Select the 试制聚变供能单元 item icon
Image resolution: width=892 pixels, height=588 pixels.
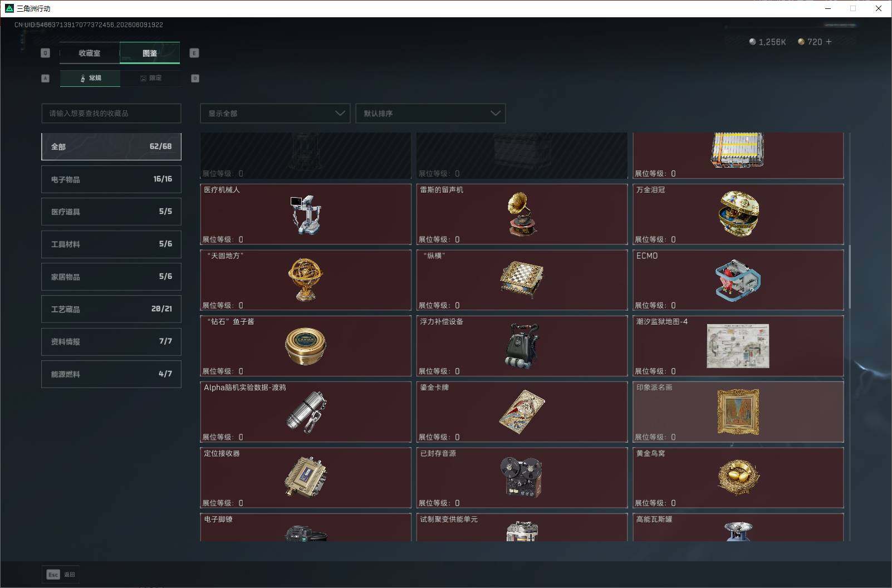pos(522,531)
